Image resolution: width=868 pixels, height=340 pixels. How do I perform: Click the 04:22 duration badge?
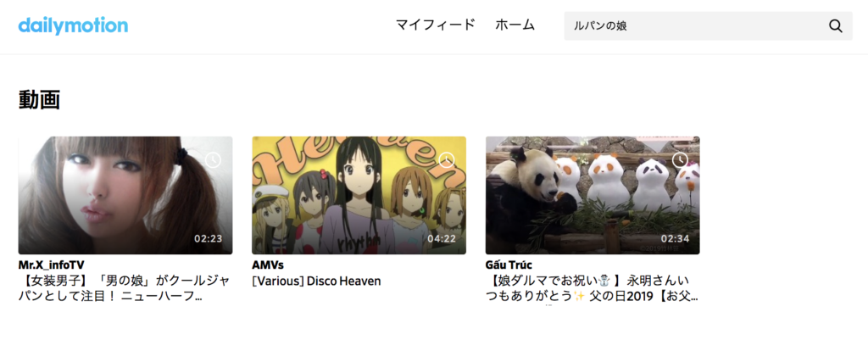point(442,239)
